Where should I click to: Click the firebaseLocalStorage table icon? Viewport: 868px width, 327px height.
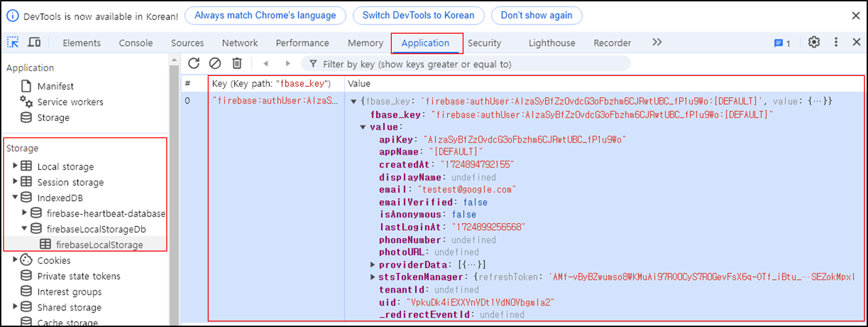[x=45, y=244]
